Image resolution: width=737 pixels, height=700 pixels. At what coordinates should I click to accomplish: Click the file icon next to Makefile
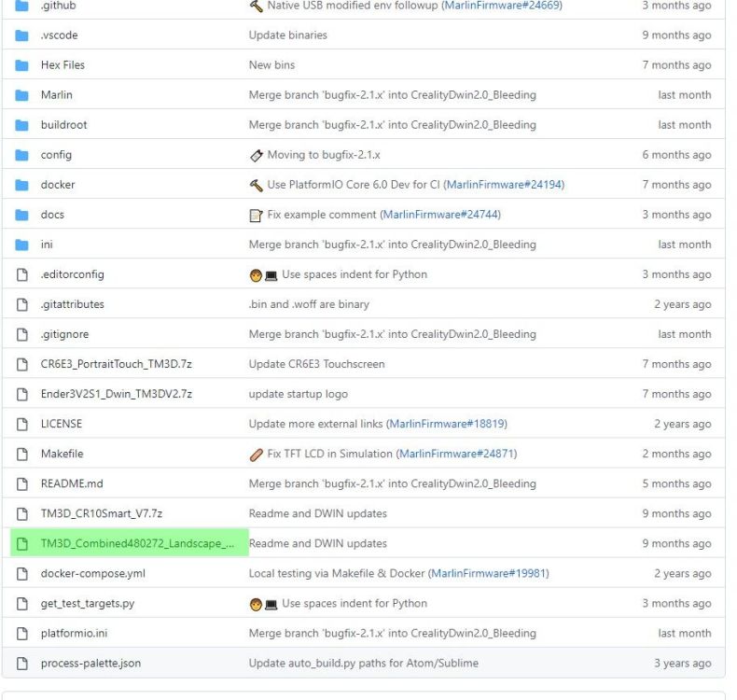(x=22, y=455)
